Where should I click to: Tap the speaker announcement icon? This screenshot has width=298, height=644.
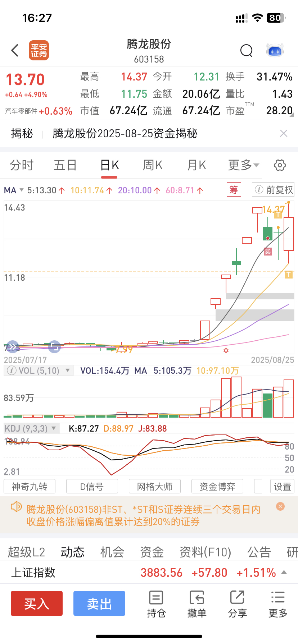[17, 507]
